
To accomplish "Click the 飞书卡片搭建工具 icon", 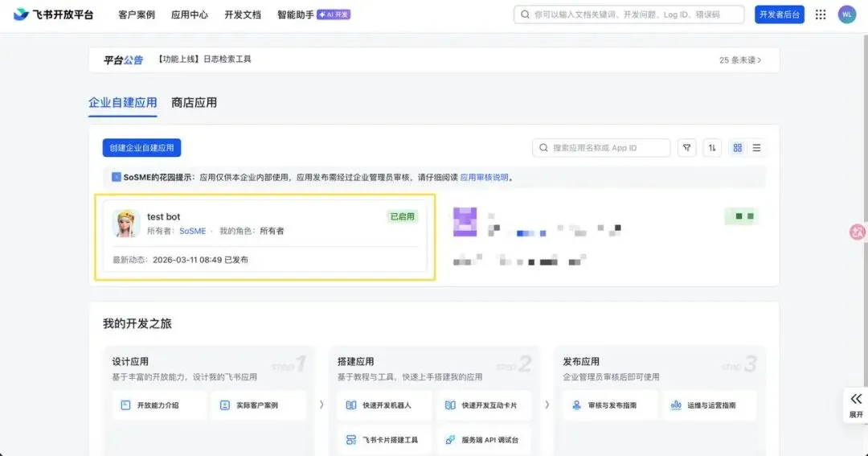I will coord(351,439).
